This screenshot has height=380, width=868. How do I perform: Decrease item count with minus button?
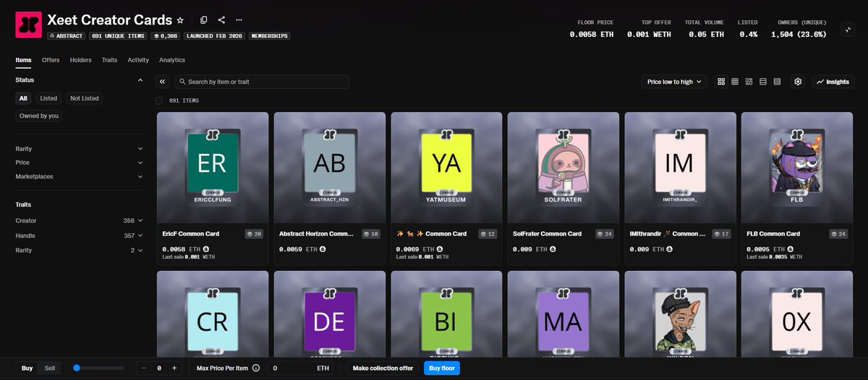coord(143,368)
